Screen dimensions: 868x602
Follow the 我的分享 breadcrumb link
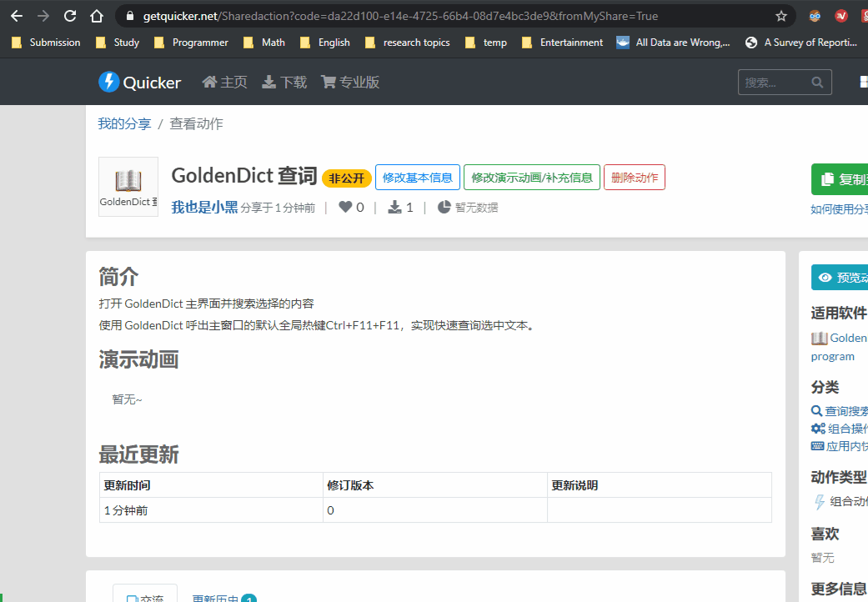(124, 123)
